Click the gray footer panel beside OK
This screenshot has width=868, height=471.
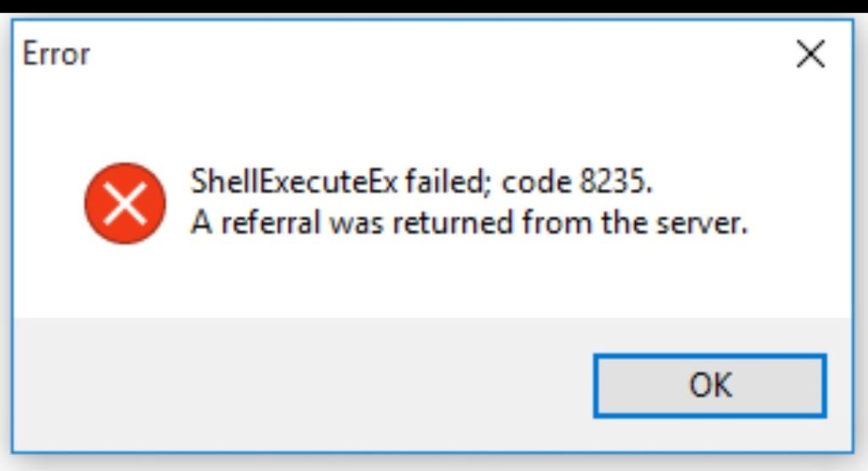tap(299, 384)
